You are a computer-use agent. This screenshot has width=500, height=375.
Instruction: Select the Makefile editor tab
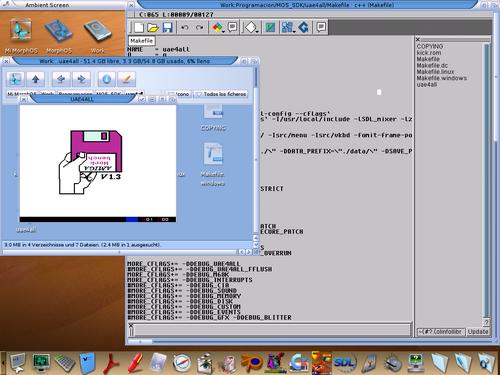pos(142,41)
